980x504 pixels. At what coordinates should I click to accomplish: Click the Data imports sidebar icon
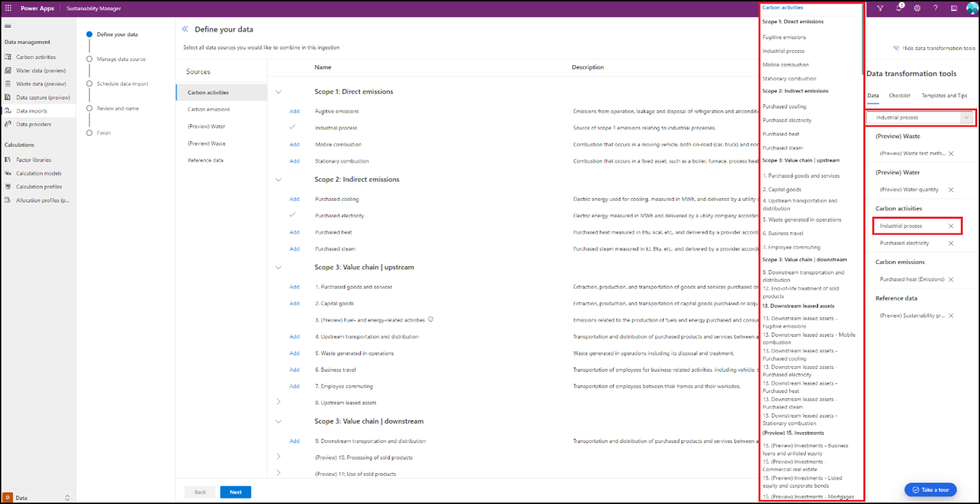click(8, 110)
